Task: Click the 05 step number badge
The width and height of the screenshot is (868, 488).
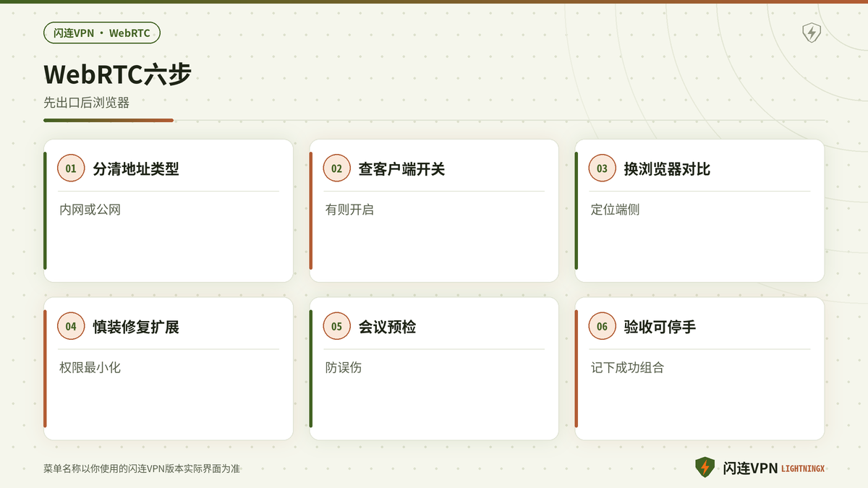Action: click(x=336, y=326)
